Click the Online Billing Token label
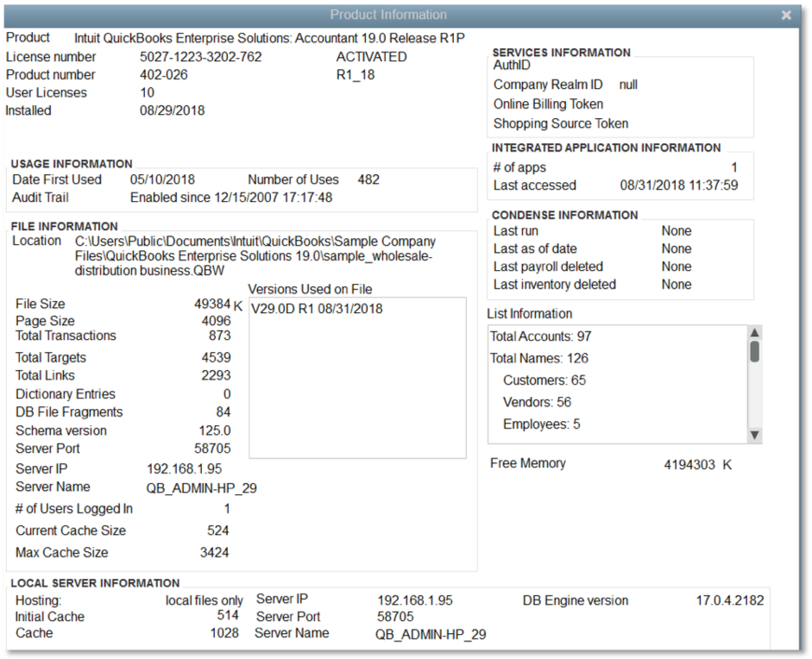This screenshot has width=812, height=659. 549,104
